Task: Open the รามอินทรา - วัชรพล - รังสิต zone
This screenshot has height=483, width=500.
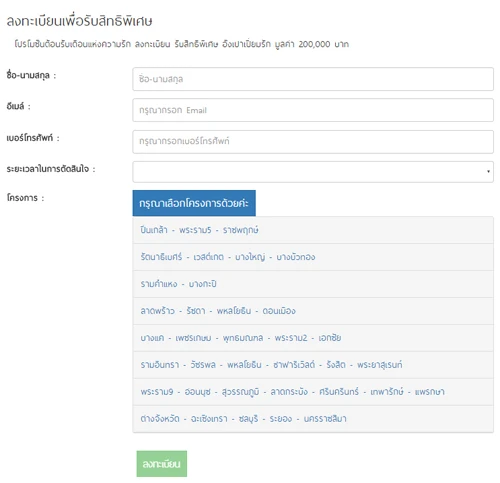Action: [x=313, y=365]
